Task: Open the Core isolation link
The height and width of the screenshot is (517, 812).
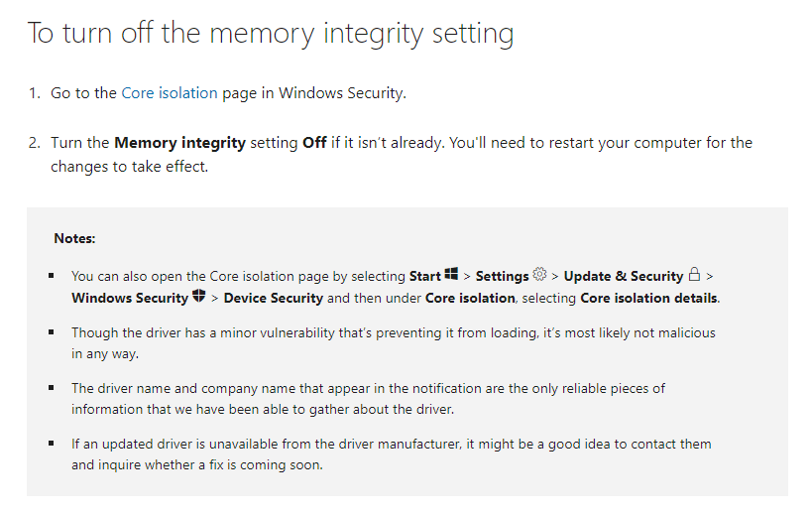Action: (169, 93)
